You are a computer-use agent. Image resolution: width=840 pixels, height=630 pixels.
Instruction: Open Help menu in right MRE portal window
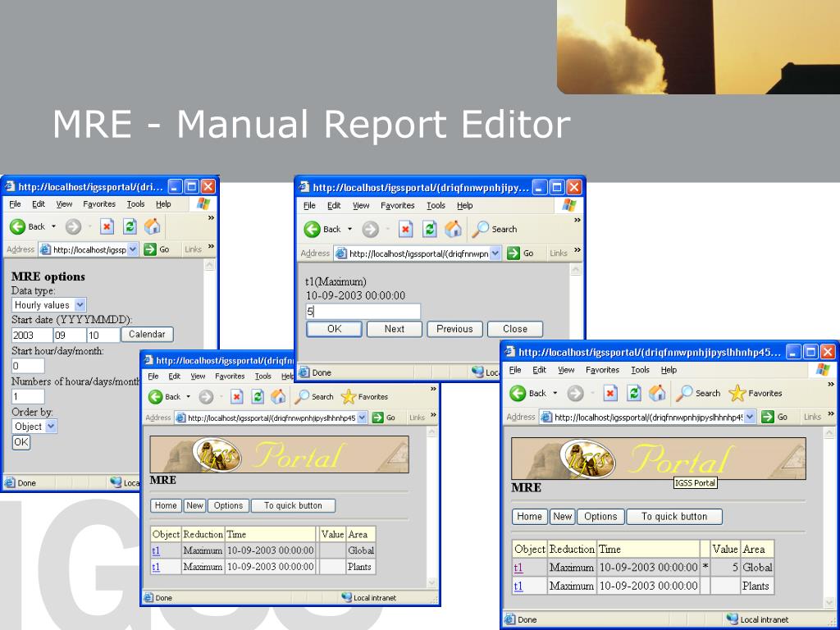point(669,370)
